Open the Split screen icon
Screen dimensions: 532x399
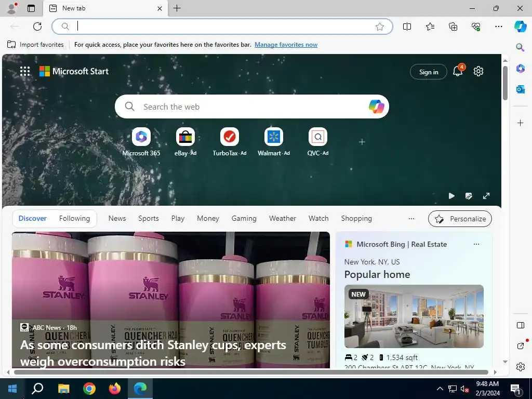tap(407, 26)
